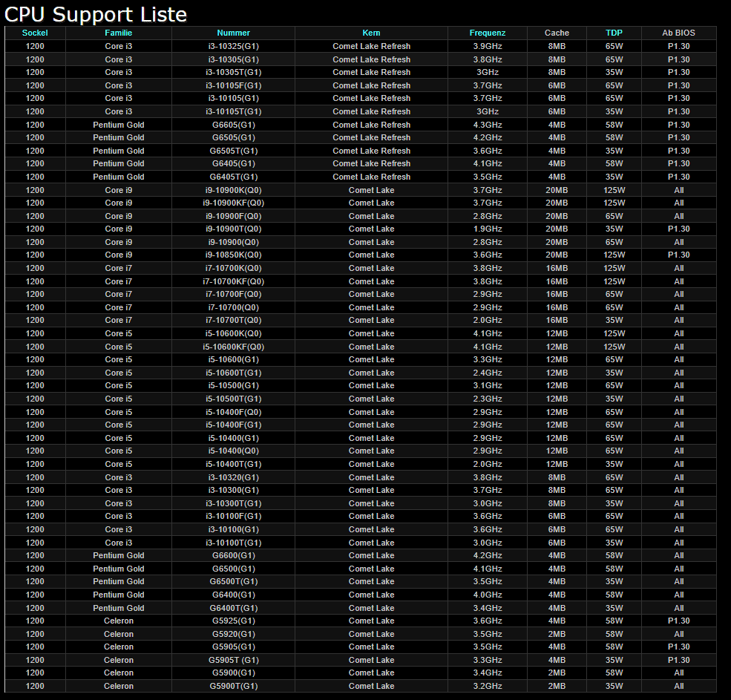Select the i5-10500T(G1) cell

pyautogui.click(x=233, y=399)
